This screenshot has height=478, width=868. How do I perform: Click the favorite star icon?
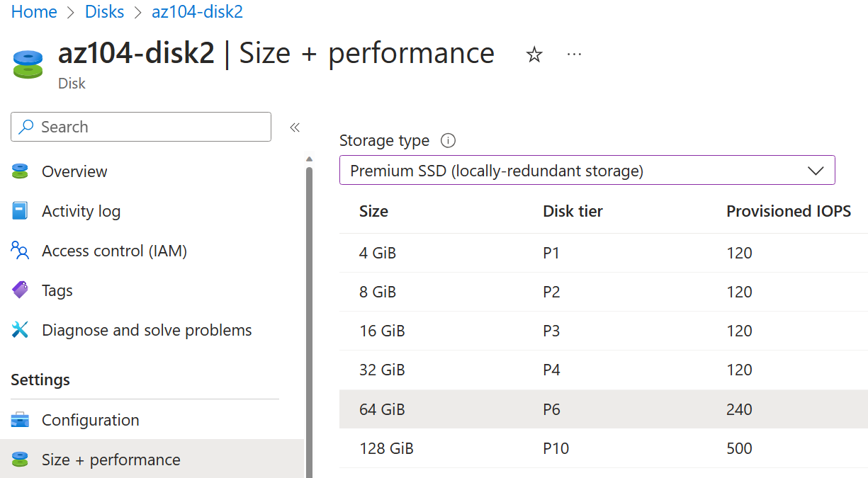coord(534,55)
